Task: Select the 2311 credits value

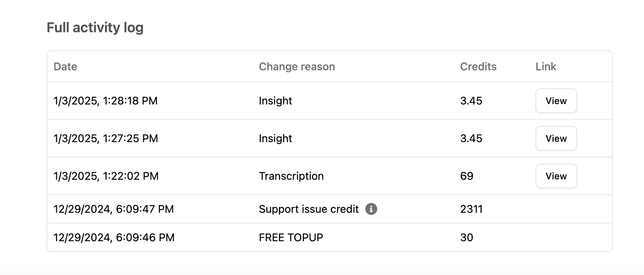Action: point(471,209)
